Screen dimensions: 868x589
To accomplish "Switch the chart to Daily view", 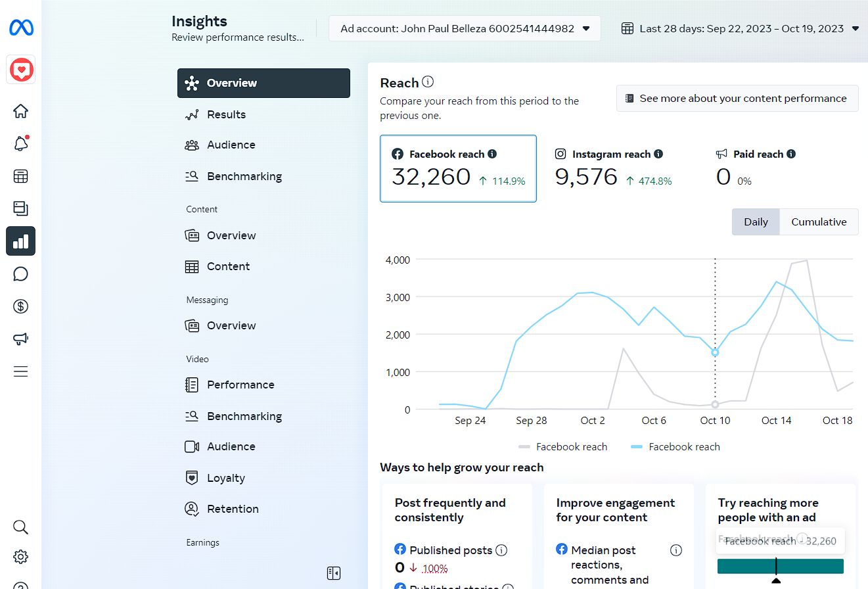I will (756, 222).
